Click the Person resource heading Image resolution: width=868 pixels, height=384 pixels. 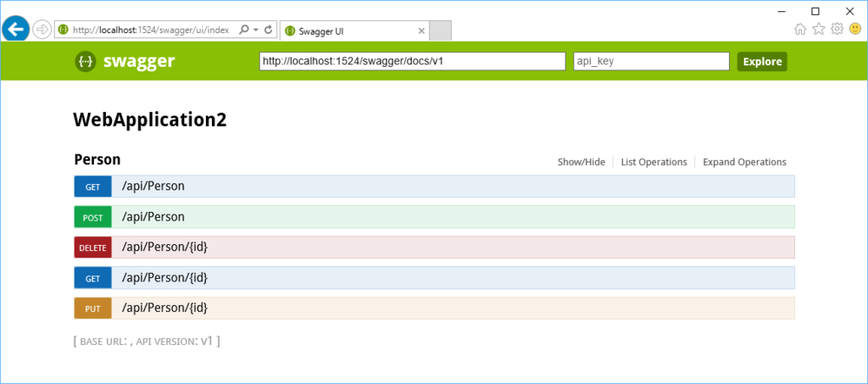tap(97, 160)
